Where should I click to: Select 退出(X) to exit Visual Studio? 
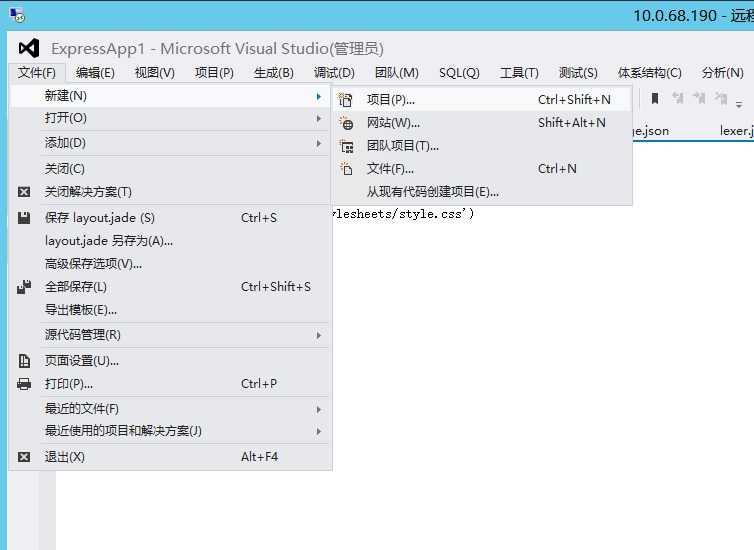click(171, 457)
